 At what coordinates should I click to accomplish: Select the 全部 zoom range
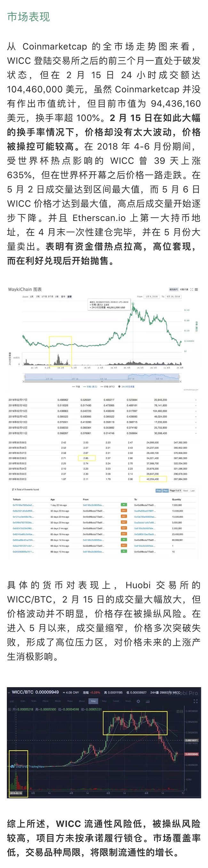pyautogui.click(x=69, y=296)
